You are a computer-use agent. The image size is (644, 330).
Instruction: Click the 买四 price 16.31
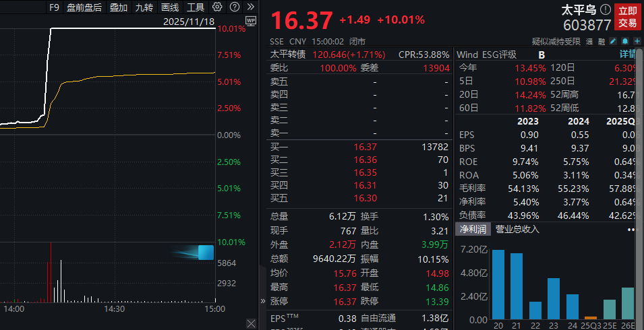365,186
